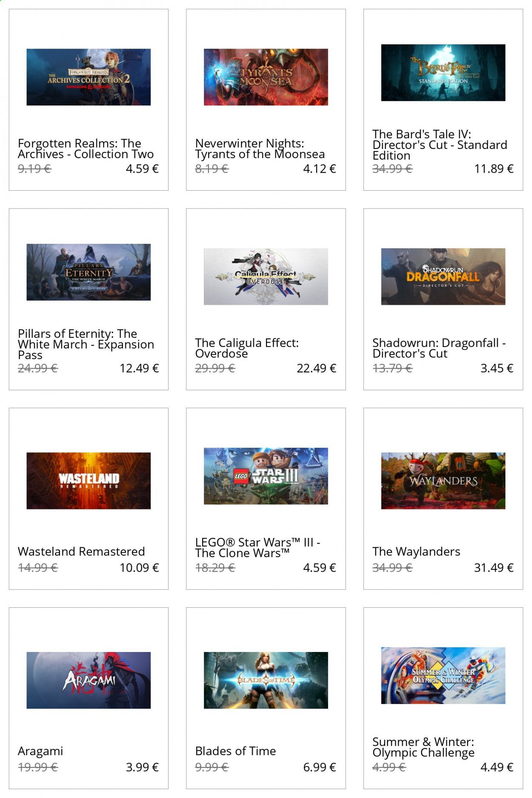This screenshot has height=798, width=532.
Task: Click the 4.59 € price for Forgotten Realms
Action: (142, 169)
